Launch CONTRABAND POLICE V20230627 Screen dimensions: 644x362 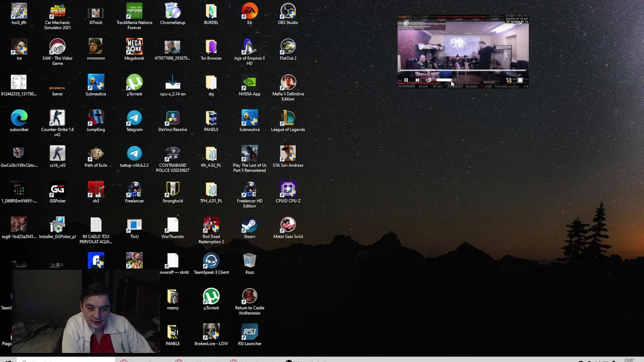tap(173, 159)
